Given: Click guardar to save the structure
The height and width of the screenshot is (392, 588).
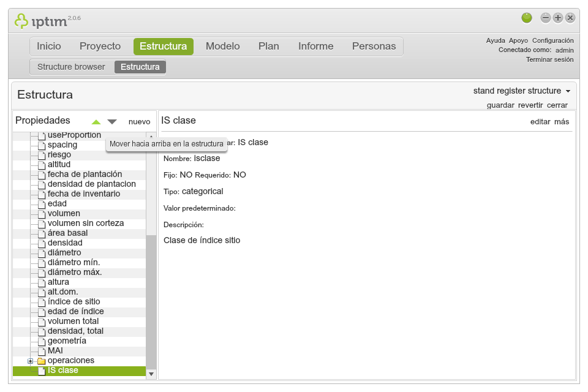Looking at the screenshot, I should pyautogui.click(x=500, y=105).
